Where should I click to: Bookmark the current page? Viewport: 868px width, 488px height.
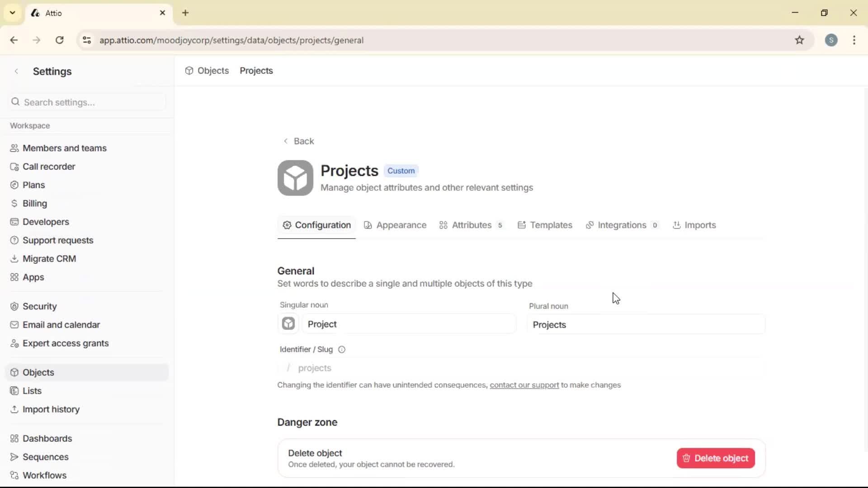799,40
